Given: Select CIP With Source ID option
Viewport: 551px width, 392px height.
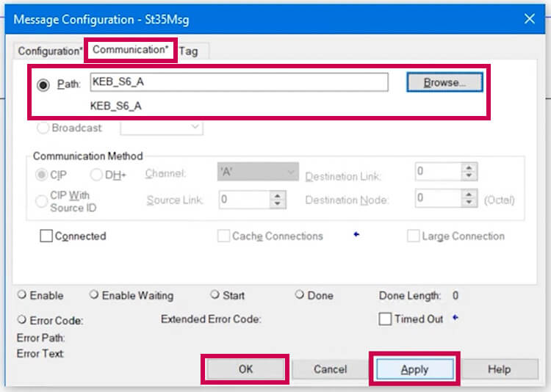Looking at the screenshot, I should pos(41,201).
